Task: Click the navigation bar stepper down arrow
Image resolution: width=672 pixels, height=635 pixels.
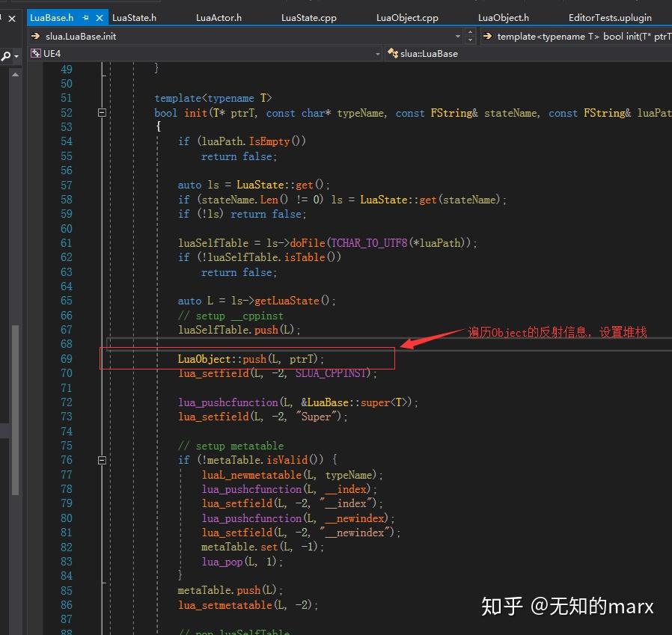Action: tap(470, 38)
